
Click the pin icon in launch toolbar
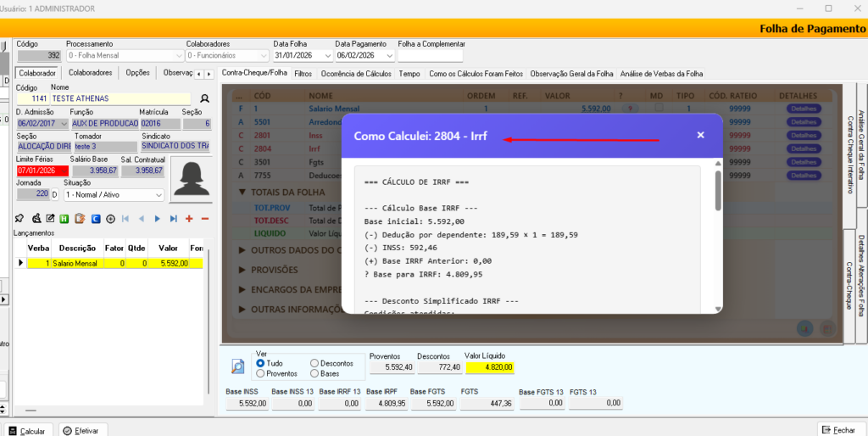[21, 219]
